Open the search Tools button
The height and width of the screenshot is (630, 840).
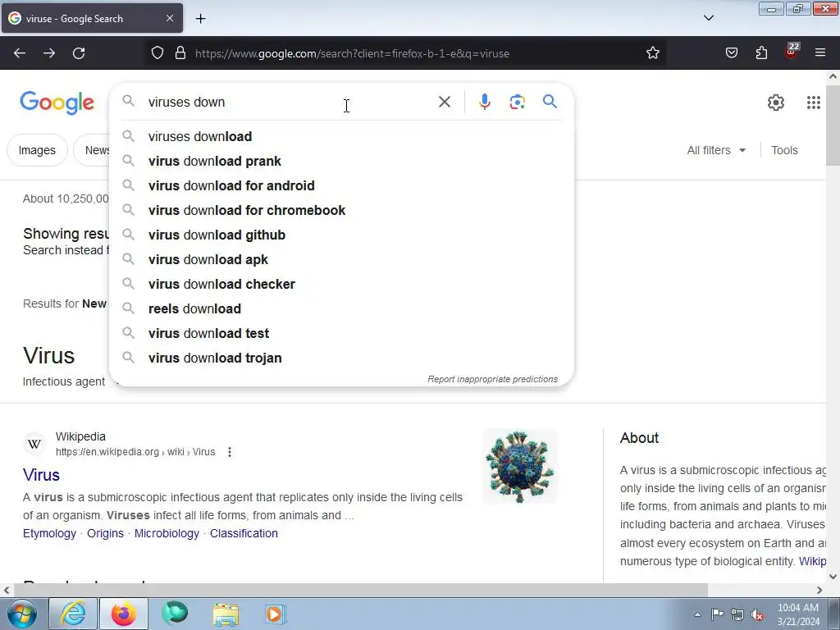[784, 151]
